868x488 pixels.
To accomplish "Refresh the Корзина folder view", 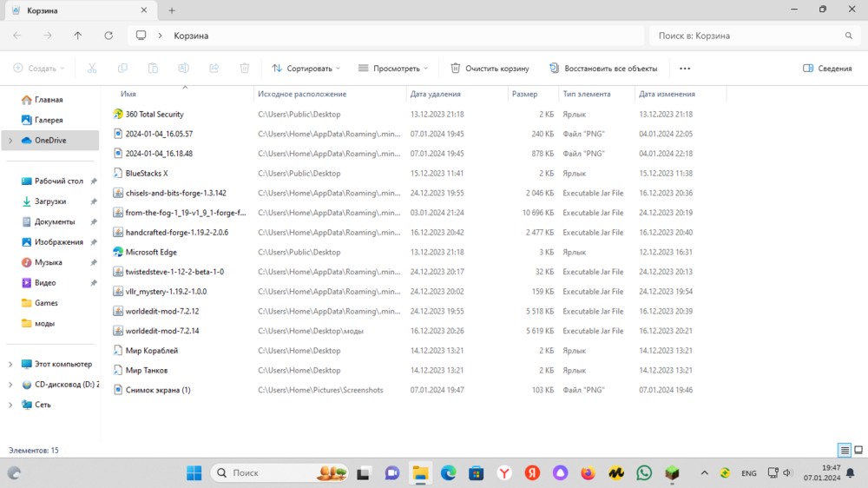I will [108, 36].
